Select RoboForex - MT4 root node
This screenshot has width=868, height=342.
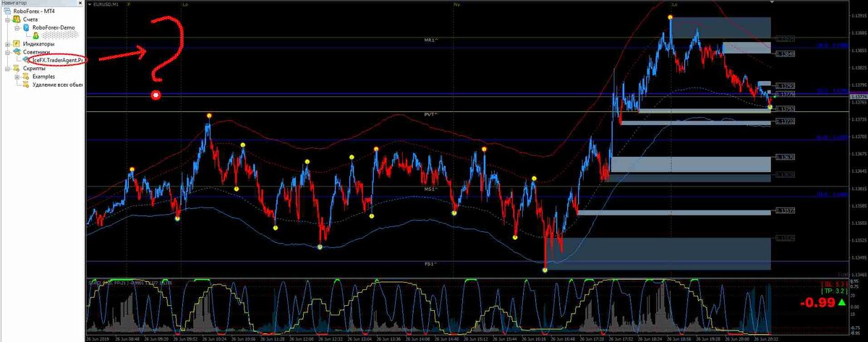click(x=33, y=11)
